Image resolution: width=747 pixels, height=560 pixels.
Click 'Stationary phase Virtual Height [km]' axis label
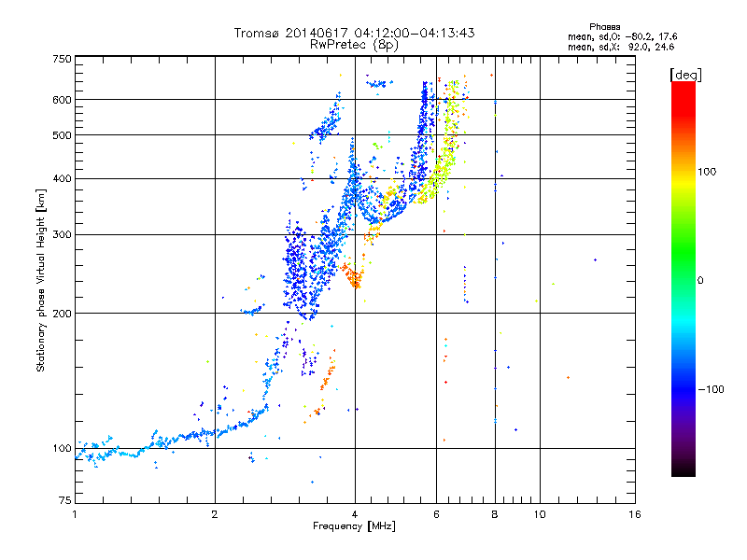click(x=41, y=281)
